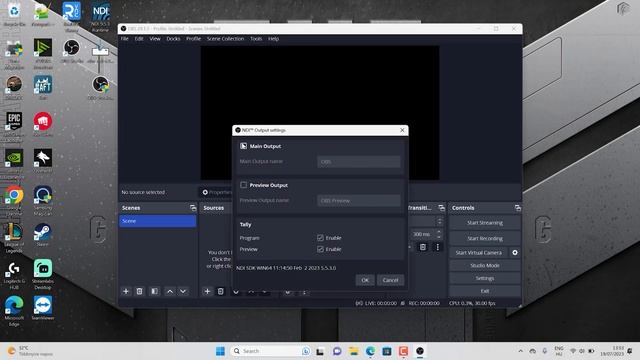Viewport: 640px width, 360px height.
Task: Open virtual camera settings gear icon
Action: (x=515, y=253)
